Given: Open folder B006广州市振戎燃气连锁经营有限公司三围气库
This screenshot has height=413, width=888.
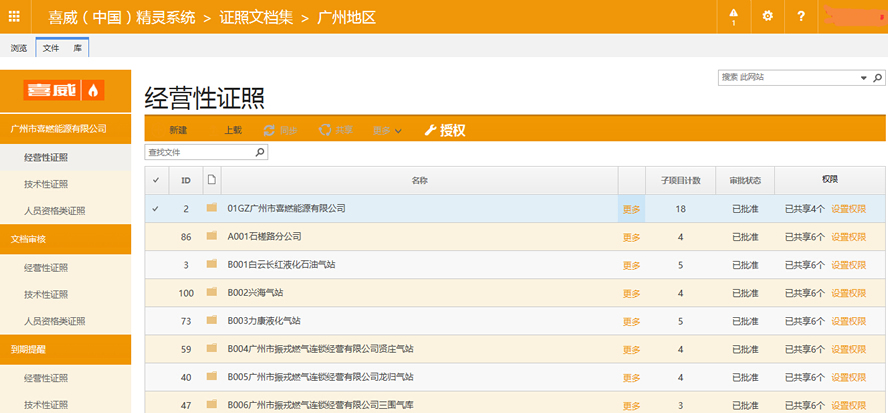Looking at the screenshot, I should pyautogui.click(x=320, y=405).
